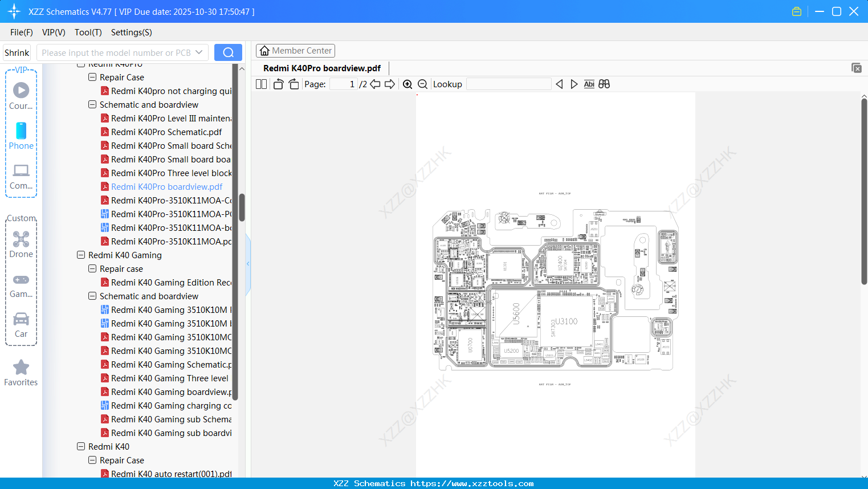The image size is (868, 489).
Task: Go to the next page arrow
Action: point(390,84)
